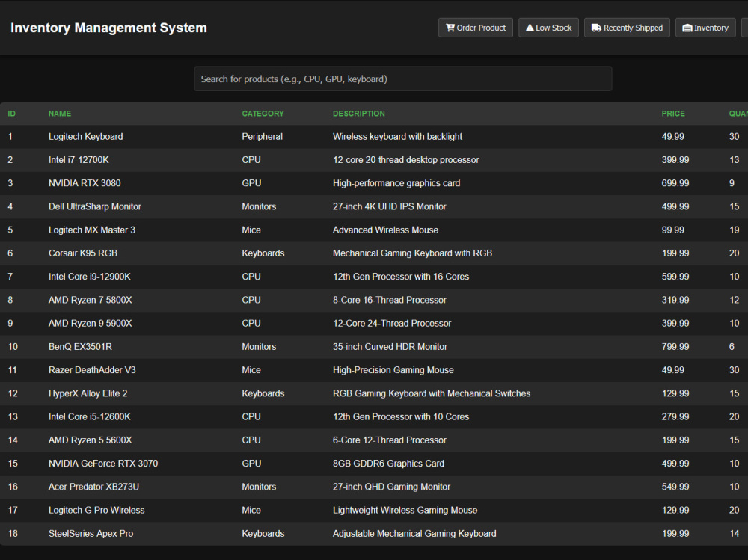Click the Inventory Management System title
The image size is (748, 560).
pyautogui.click(x=108, y=28)
